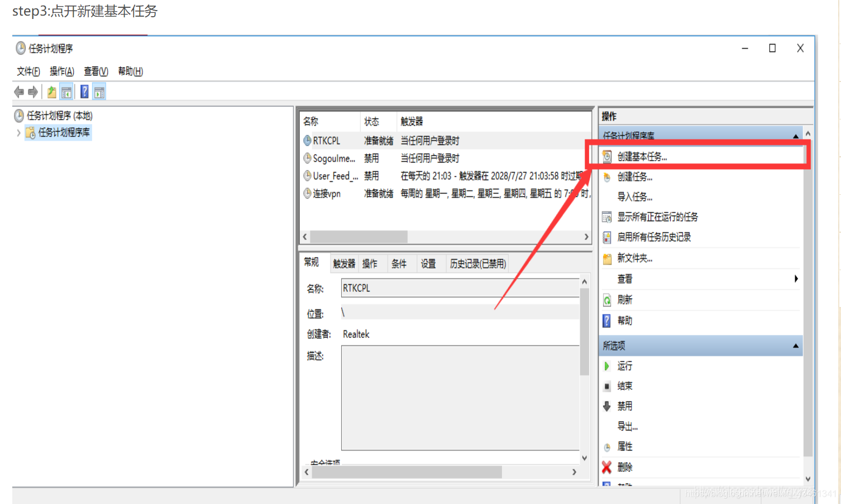This screenshot has height=504, width=841.
Task: Click detail pane horizontal scrollbar thumb
Action: 407,472
